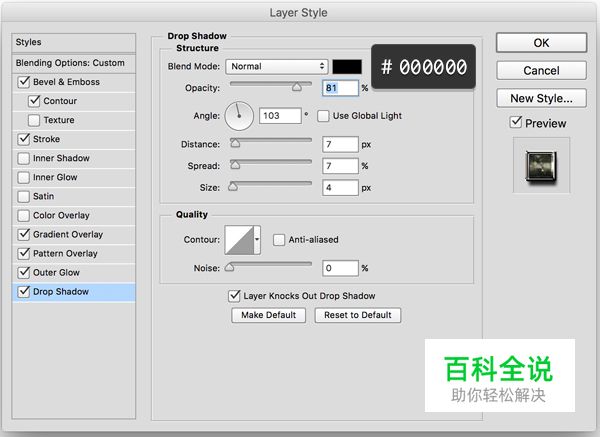This screenshot has width=600, height=437.
Task: Toggle Layer Knocks Out Drop Shadow
Action: point(234,296)
